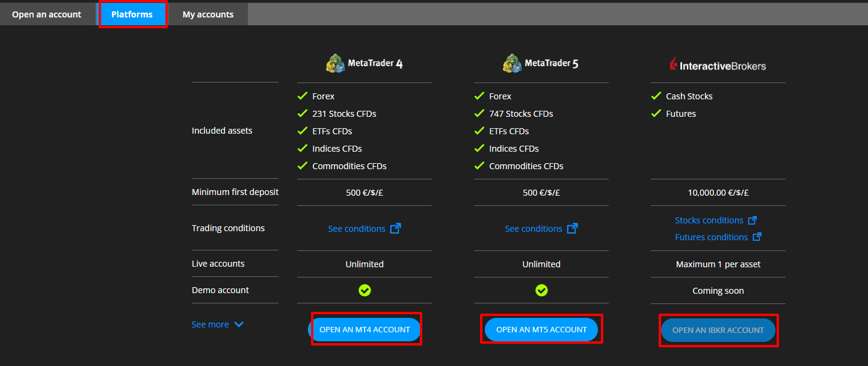Click MT4 ETFs CFDs text
The height and width of the screenshot is (366, 868).
click(x=332, y=131)
